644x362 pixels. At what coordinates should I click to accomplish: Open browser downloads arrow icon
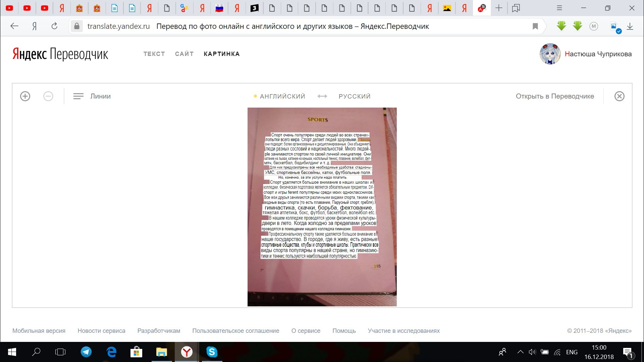[630, 26]
